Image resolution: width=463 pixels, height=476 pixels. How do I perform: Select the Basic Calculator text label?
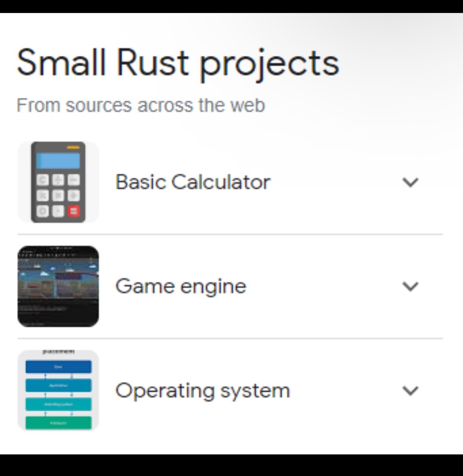(193, 182)
